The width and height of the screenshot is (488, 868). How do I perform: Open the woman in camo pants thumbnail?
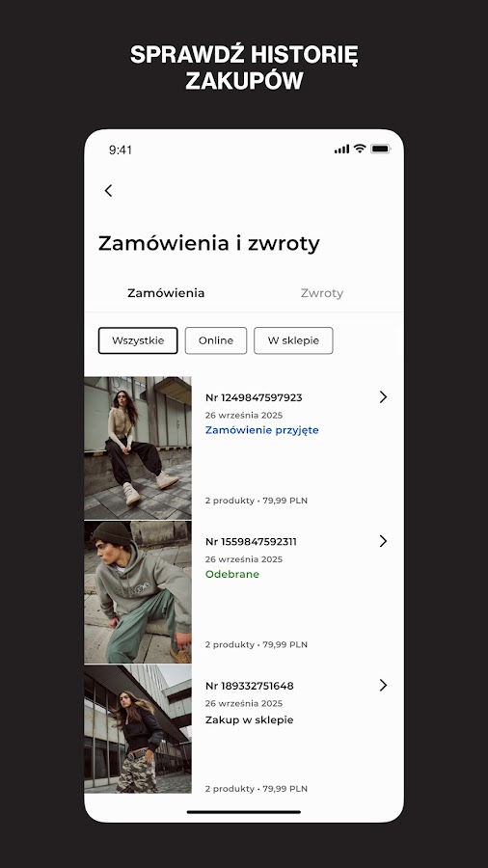(x=138, y=729)
